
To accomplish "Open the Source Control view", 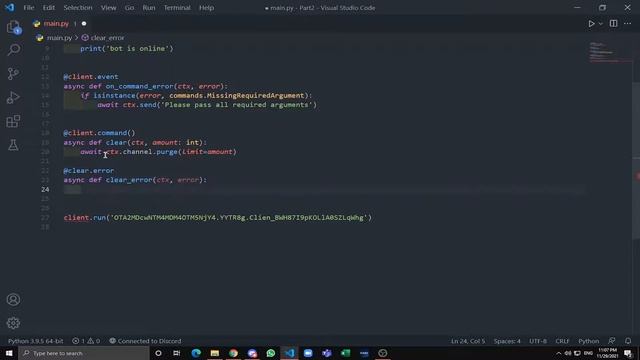I will click(13, 73).
